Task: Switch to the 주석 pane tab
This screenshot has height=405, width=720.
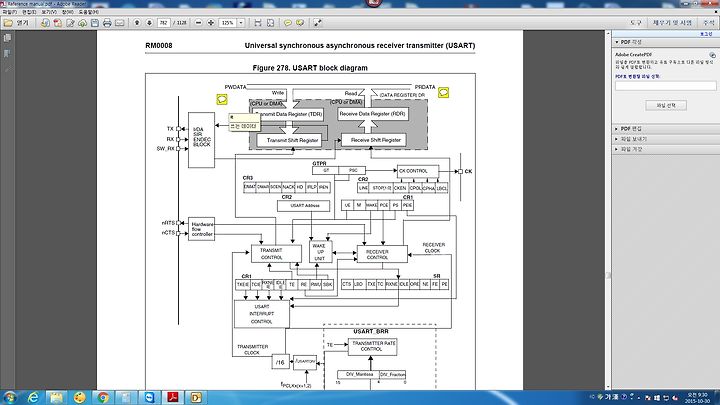Action: tap(709, 22)
